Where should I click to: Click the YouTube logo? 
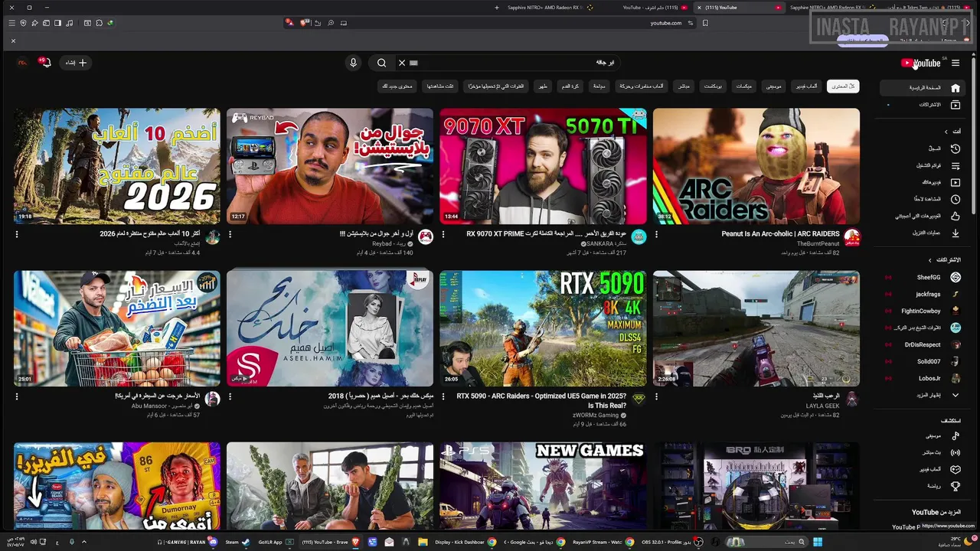click(921, 64)
